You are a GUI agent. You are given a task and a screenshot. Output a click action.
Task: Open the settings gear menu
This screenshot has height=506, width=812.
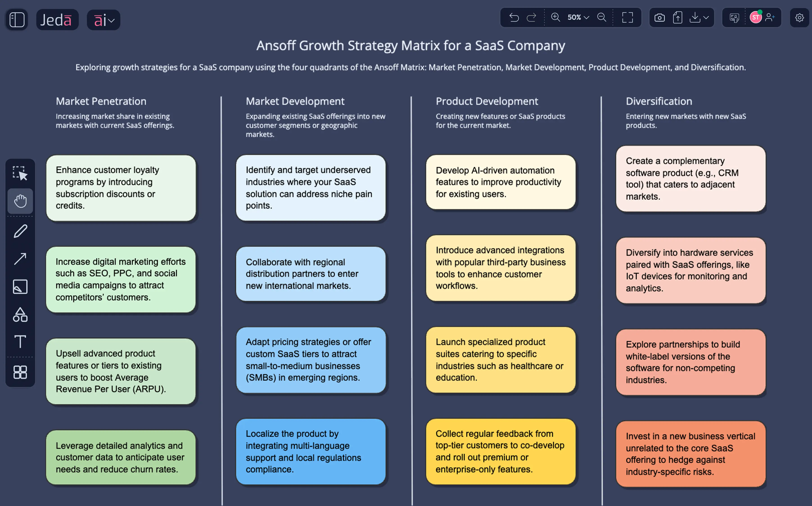point(800,17)
